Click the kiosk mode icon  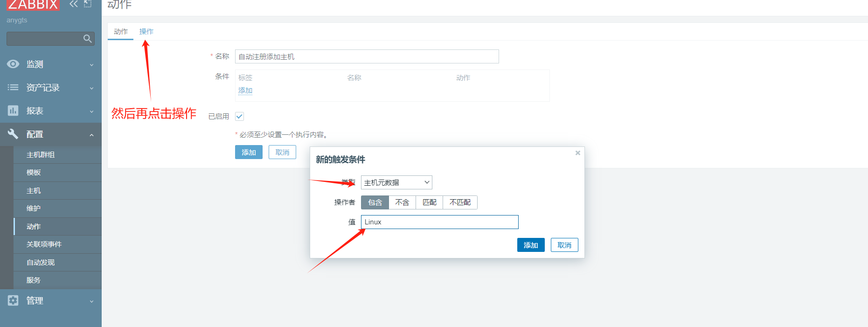[88, 4]
